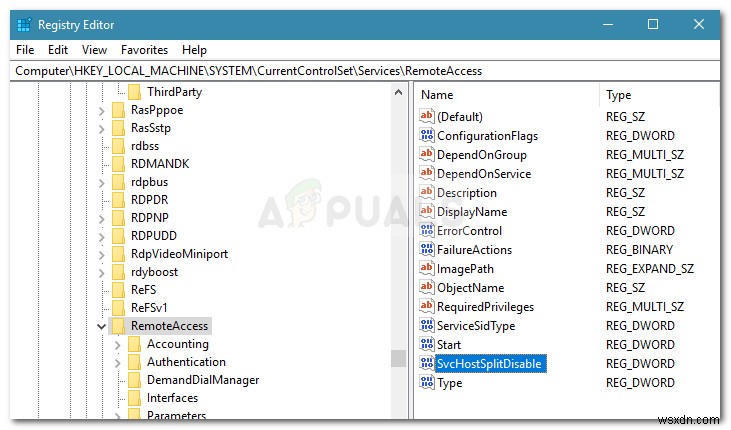Image resolution: width=731 pixels, height=430 pixels.
Task: Click the rdbss folder icon
Action: (x=118, y=146)
